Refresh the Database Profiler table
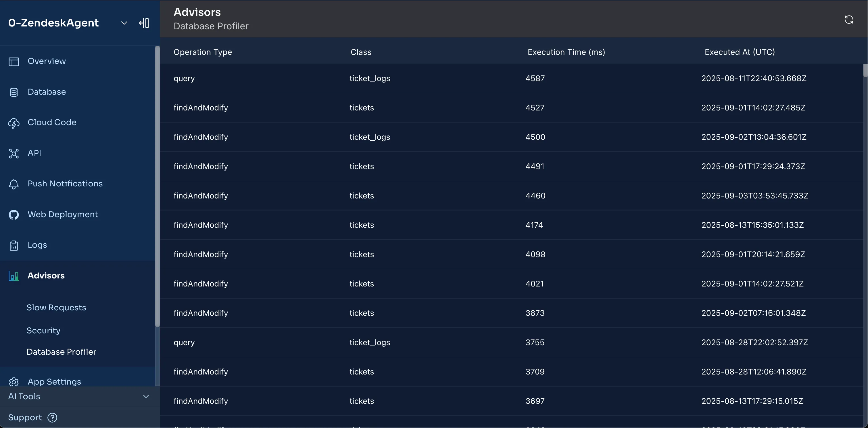Image resolution: width=868 pixels, height=428 pixels. [x=849, y=20]
